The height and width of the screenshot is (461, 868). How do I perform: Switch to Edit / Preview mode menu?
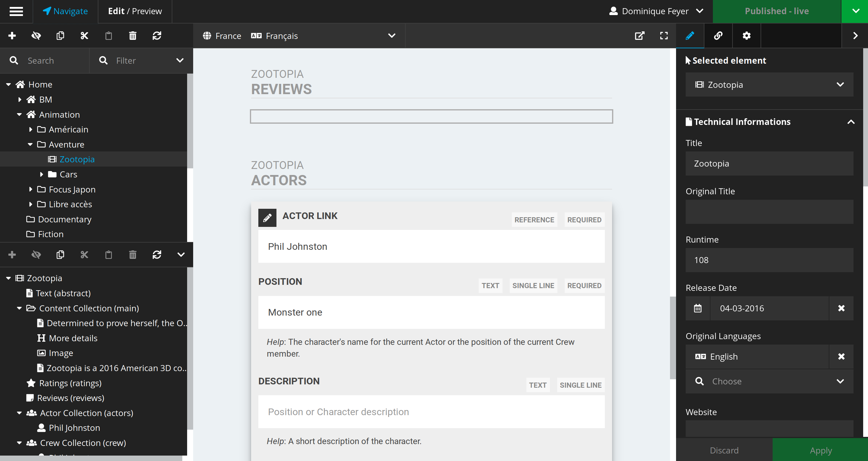tap(135, 11)
